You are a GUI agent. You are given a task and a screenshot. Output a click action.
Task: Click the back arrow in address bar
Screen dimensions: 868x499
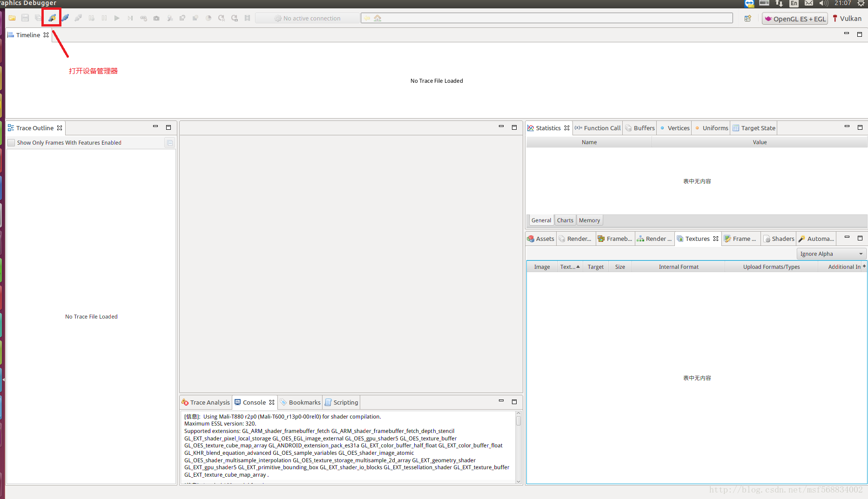pos(367,18)
